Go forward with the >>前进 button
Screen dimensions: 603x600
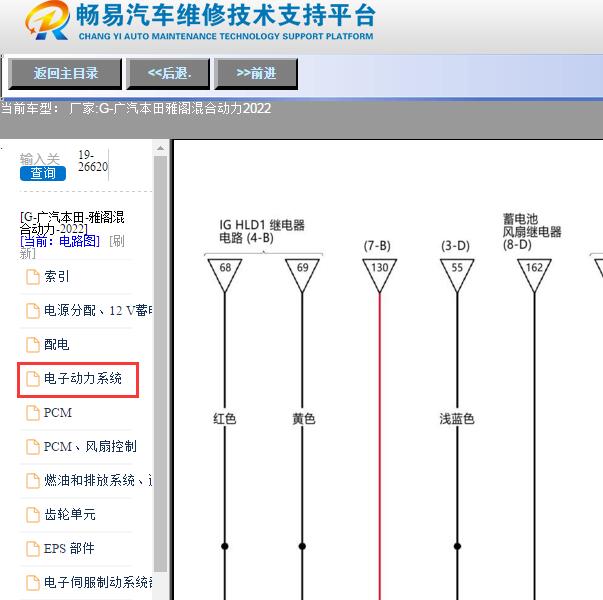point(256,73)
